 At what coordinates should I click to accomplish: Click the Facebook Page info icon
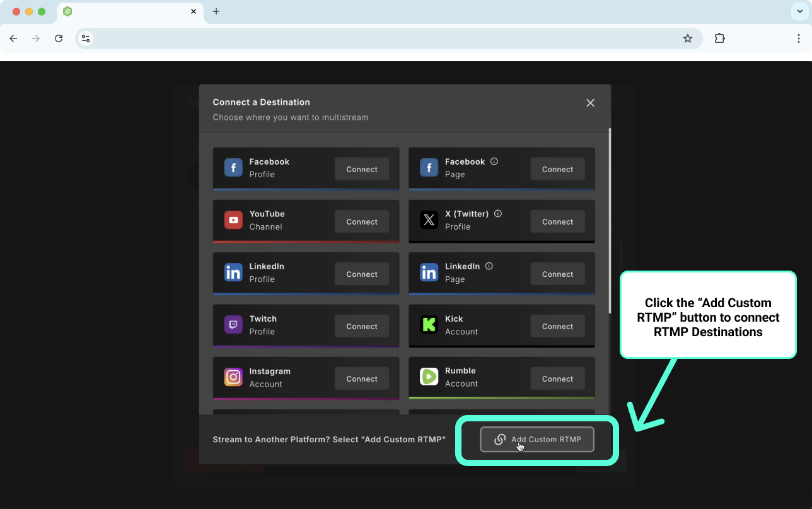494,161
